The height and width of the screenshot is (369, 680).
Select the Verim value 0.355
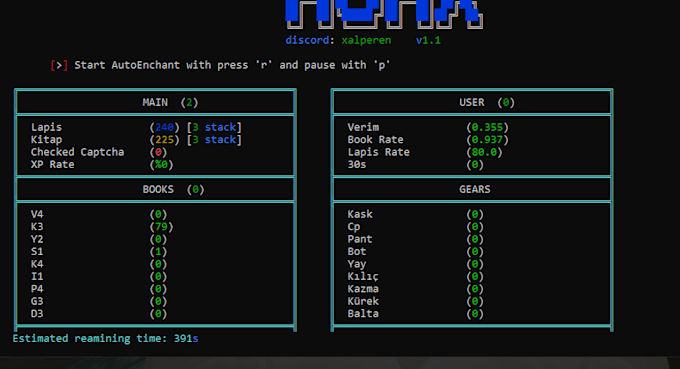(487, 127)
